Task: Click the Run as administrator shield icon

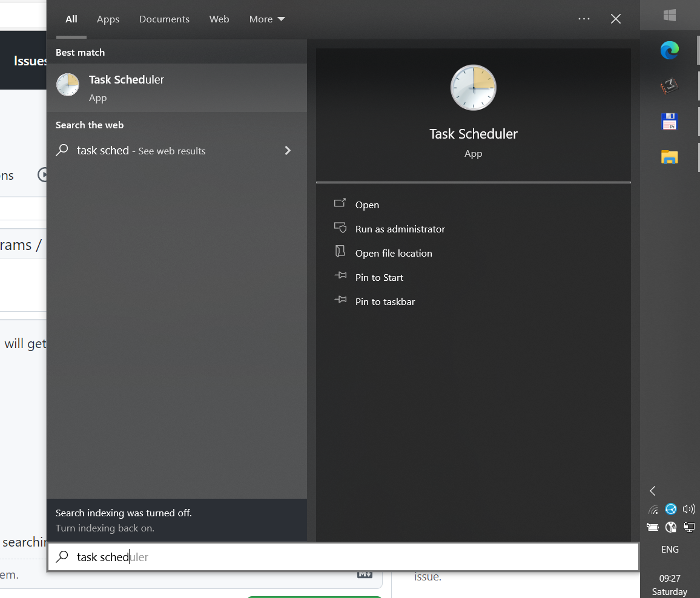Action: pos(340,228)
